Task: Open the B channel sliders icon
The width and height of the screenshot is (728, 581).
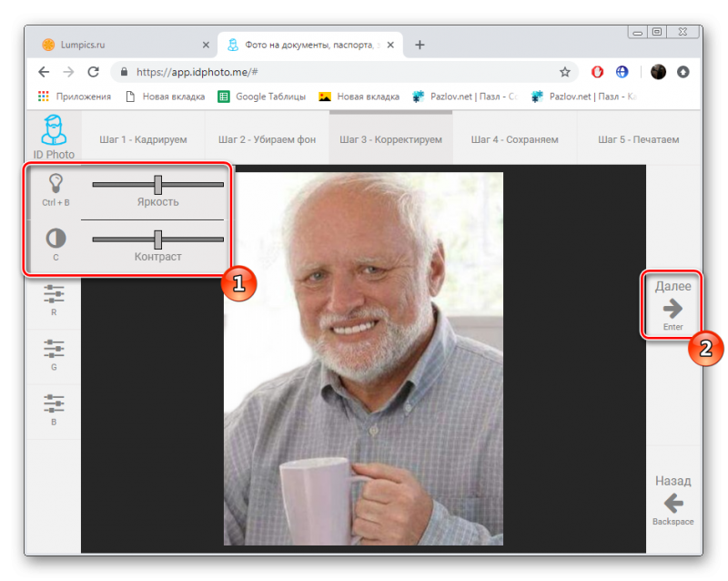Action: click(54, 404)
